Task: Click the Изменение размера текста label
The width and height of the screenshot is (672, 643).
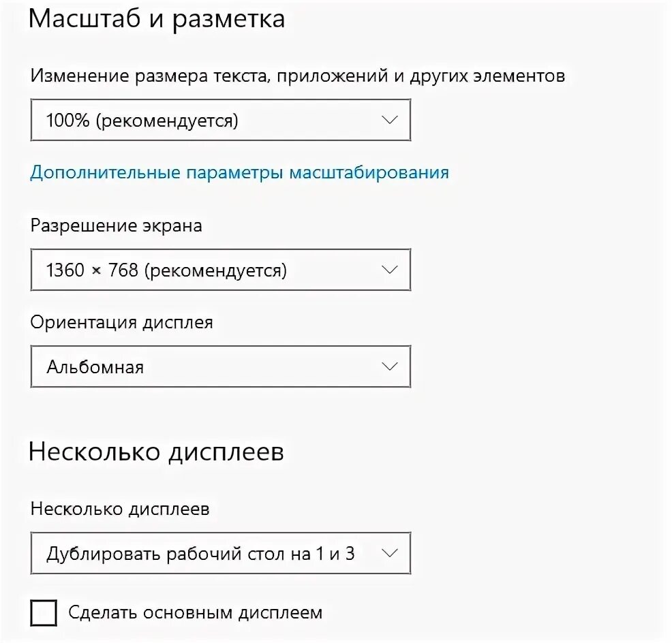Action: [x=297, y=75]
